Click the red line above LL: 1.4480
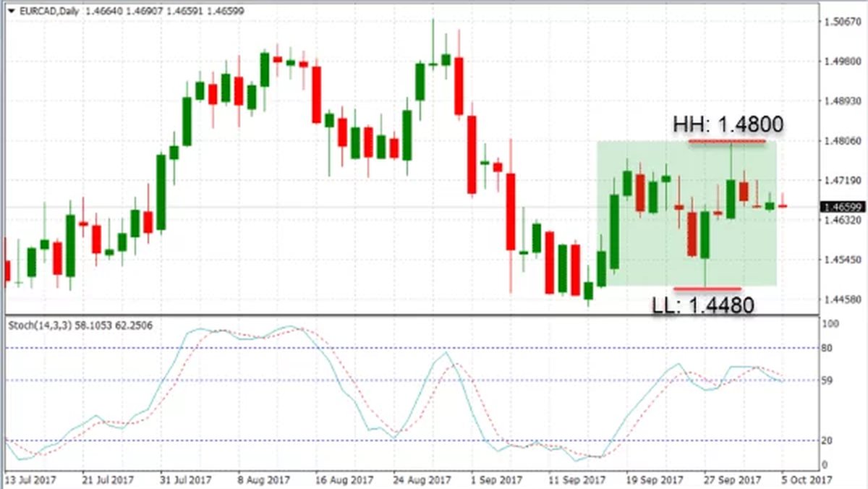Viewport: 868px width, 489px height. (x=706, y=289)
